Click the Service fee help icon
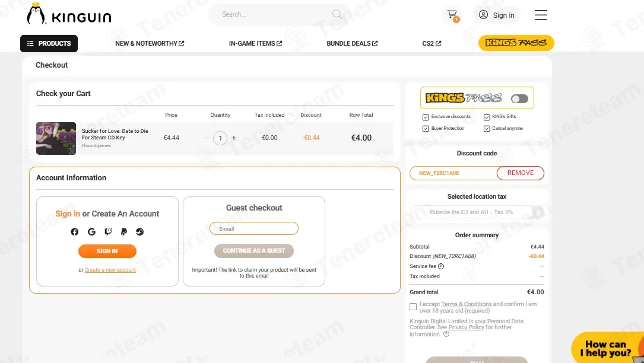 pos(441,266)
